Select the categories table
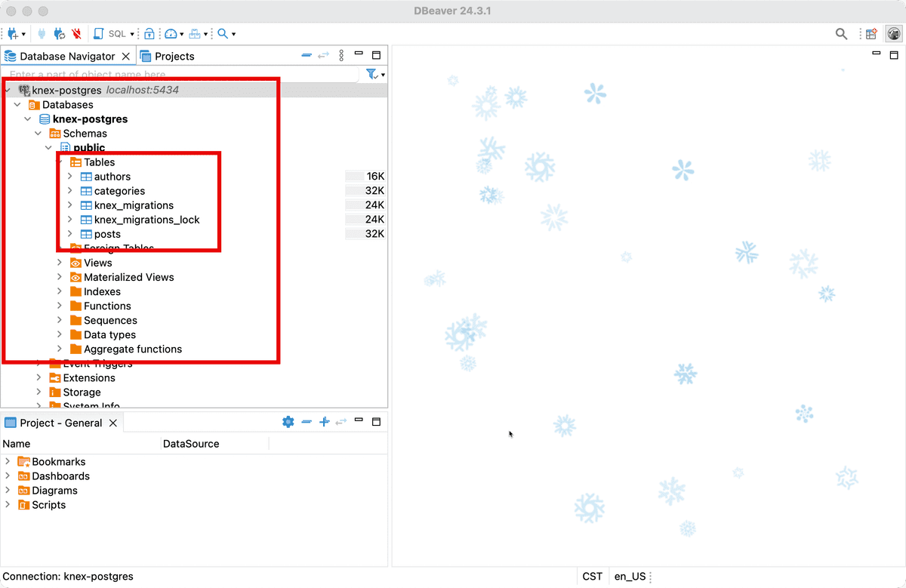The image size is (906, 588). (x=119, y=191)
